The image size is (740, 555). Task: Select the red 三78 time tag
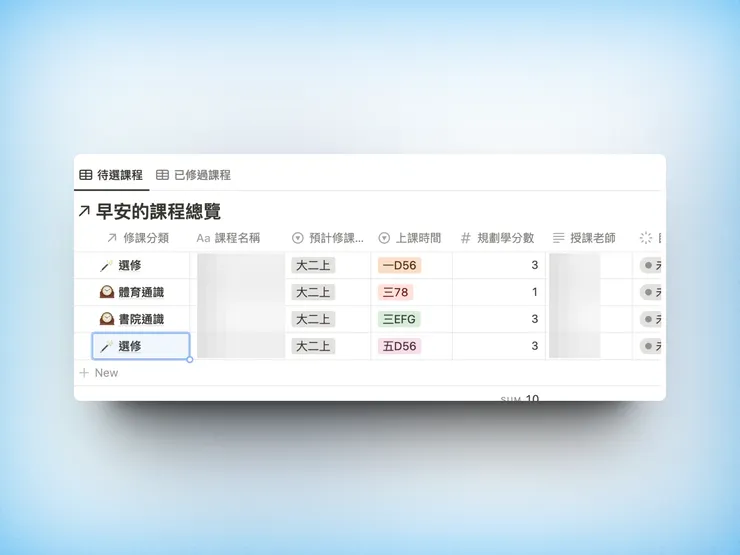[395, 292]
